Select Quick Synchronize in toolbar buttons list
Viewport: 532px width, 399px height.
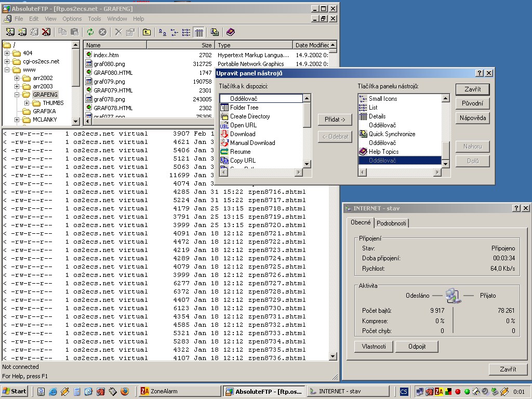point(392,134)
